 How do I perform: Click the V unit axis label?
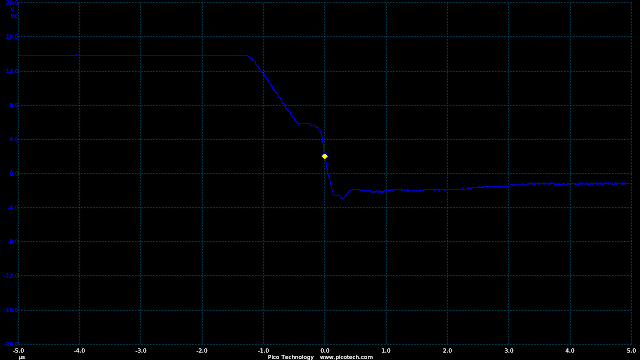(13, 10)
